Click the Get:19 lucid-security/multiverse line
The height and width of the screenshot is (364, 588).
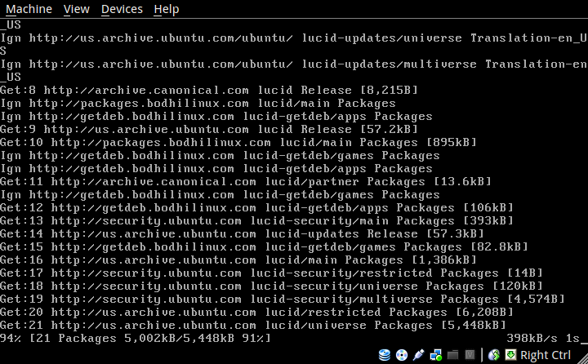click(245, 300)
